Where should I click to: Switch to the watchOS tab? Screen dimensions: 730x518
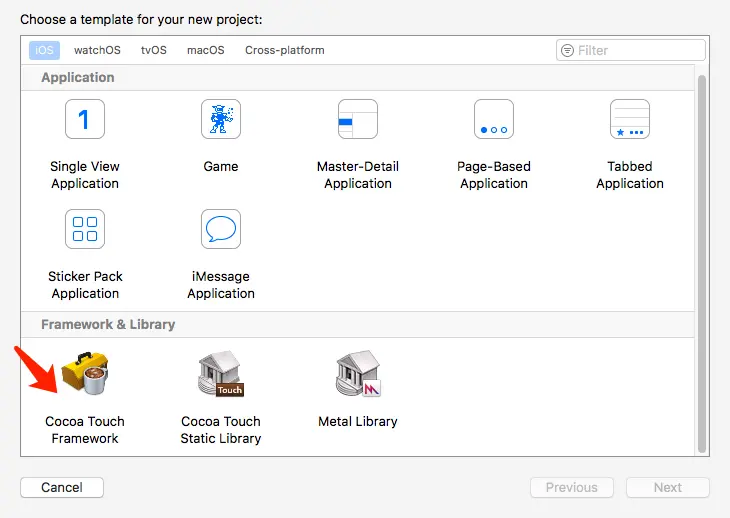98,50
